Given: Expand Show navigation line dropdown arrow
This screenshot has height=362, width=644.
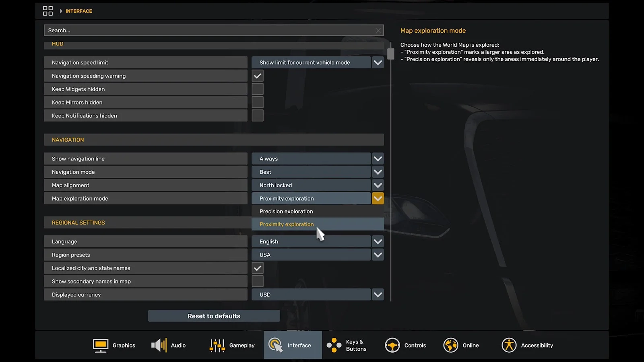Looking at the screenshot, I should (x=378, y=158).
